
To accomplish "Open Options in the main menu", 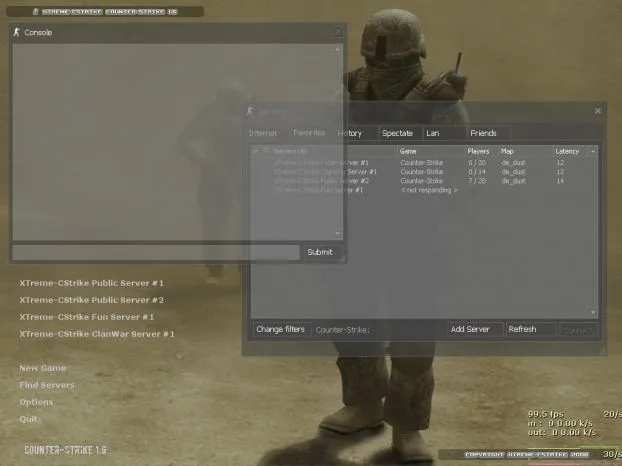I will [36, 402].
